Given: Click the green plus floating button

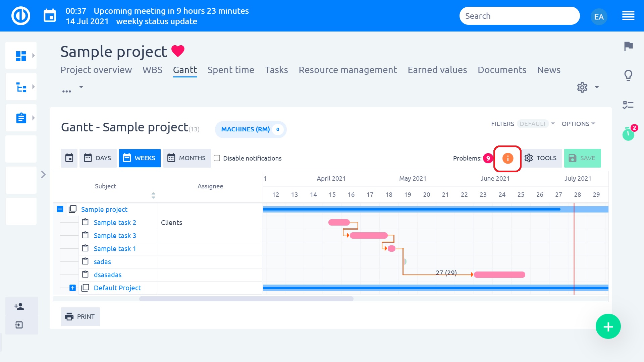Looking at the screenshot, I should coord(608,326).
